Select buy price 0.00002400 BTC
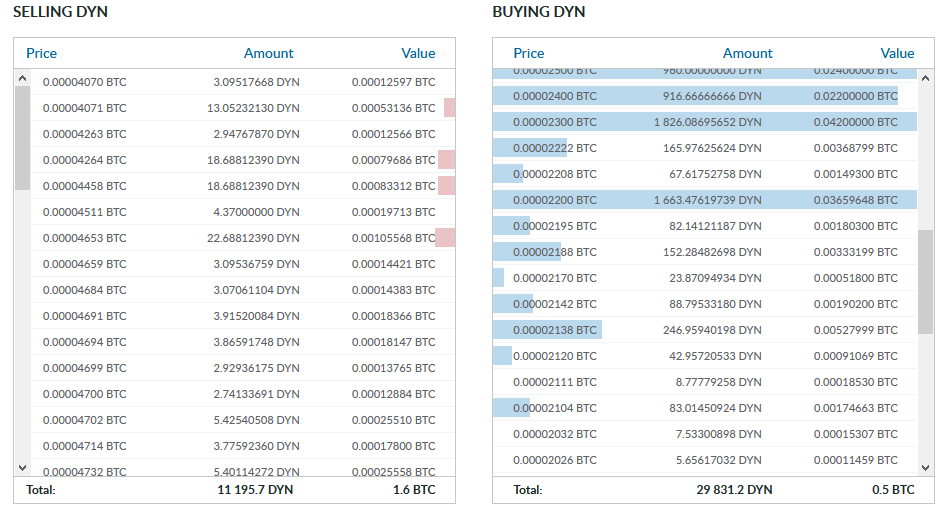Viewport: 941px width, 509px height. click(x=555, y=96)
